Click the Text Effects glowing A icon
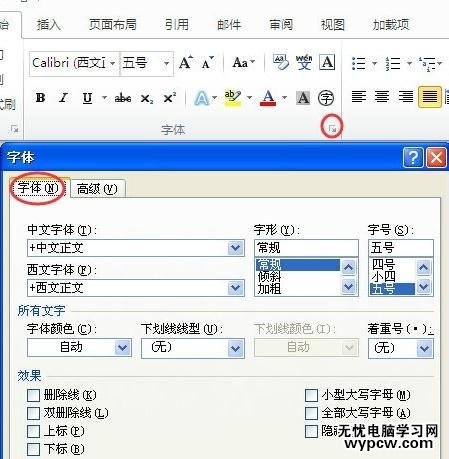Image resolution: width=449 pixels, height=459 pixels. pyautogui.click(x=202, y=98)
